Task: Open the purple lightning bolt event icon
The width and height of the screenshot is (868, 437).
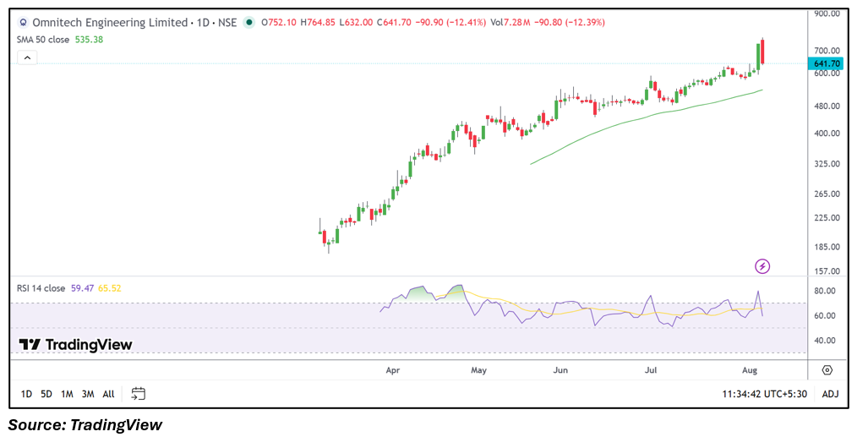Action: 762,266
